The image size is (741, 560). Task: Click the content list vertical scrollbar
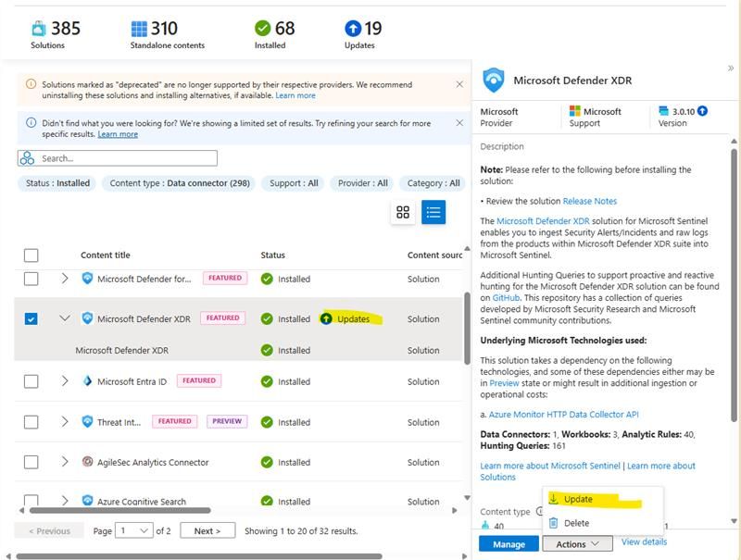[x=467, y=329]
